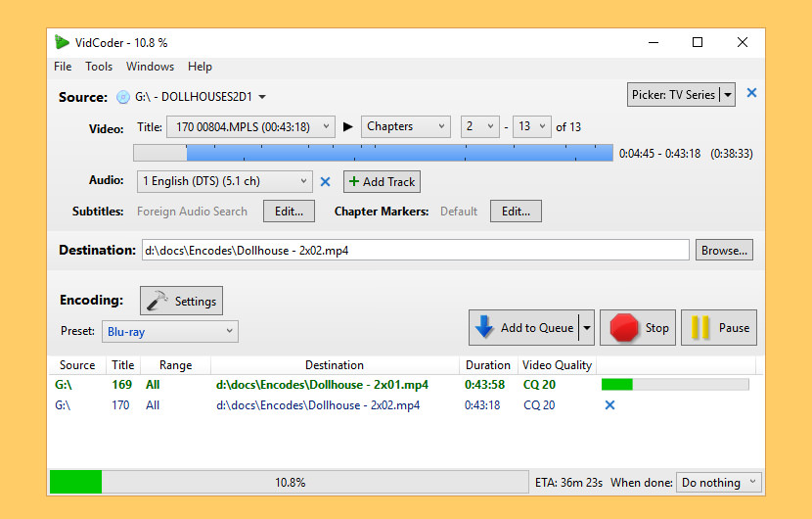Click title number 170 in queue

120,405
